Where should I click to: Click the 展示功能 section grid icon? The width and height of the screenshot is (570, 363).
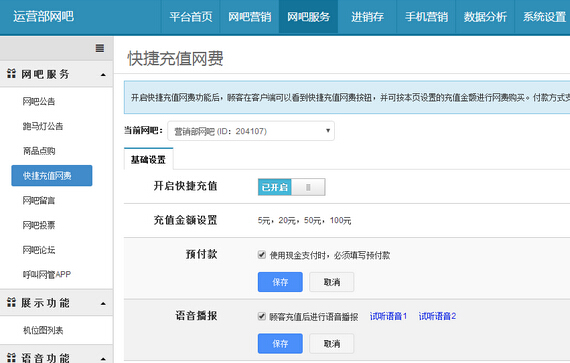[12, 302]
